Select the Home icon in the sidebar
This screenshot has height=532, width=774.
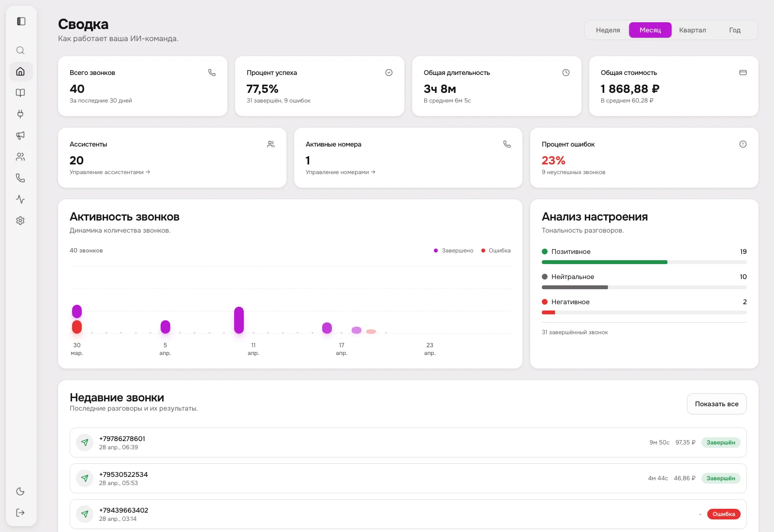20,72
